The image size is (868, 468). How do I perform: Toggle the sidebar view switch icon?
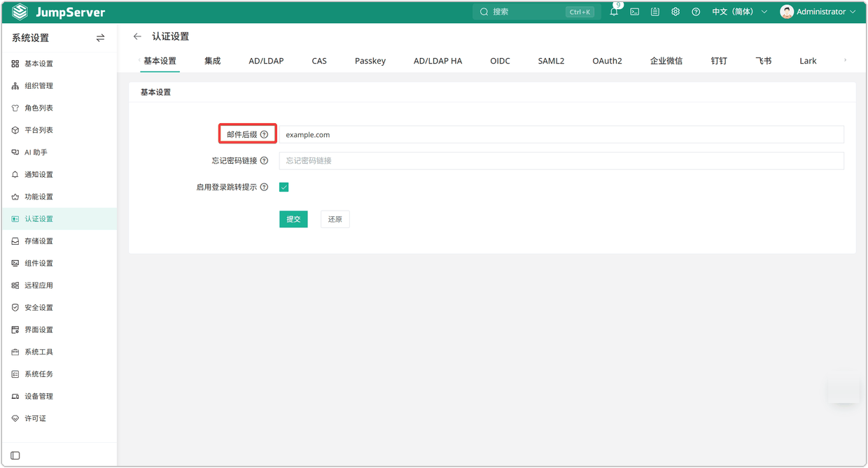[x=100, y=38]
